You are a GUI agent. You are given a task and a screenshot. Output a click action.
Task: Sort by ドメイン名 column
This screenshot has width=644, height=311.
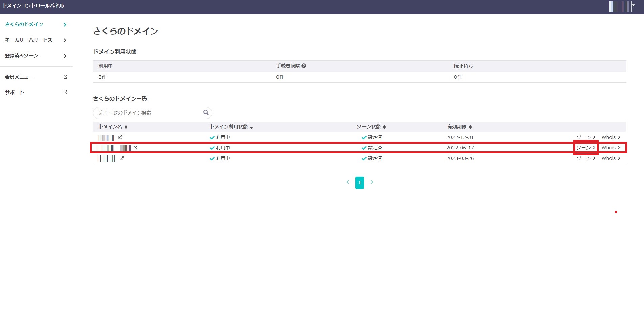pyautogui.click(x=113, y=127)
